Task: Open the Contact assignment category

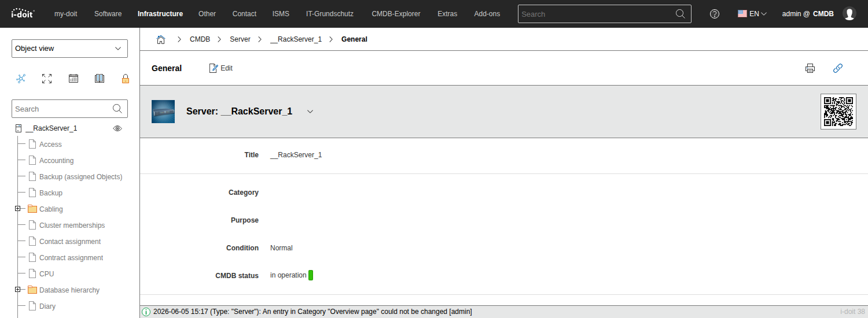Action: click(70, 242)
